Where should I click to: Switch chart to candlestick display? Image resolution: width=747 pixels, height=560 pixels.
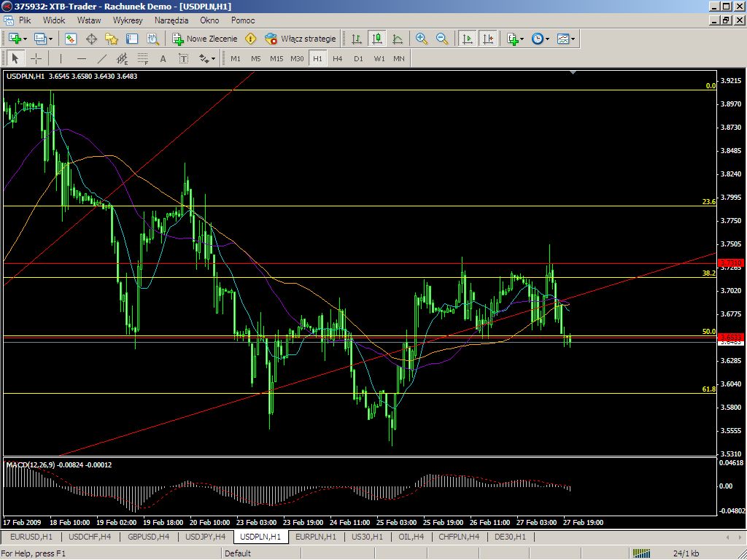(x=377, y=39)
